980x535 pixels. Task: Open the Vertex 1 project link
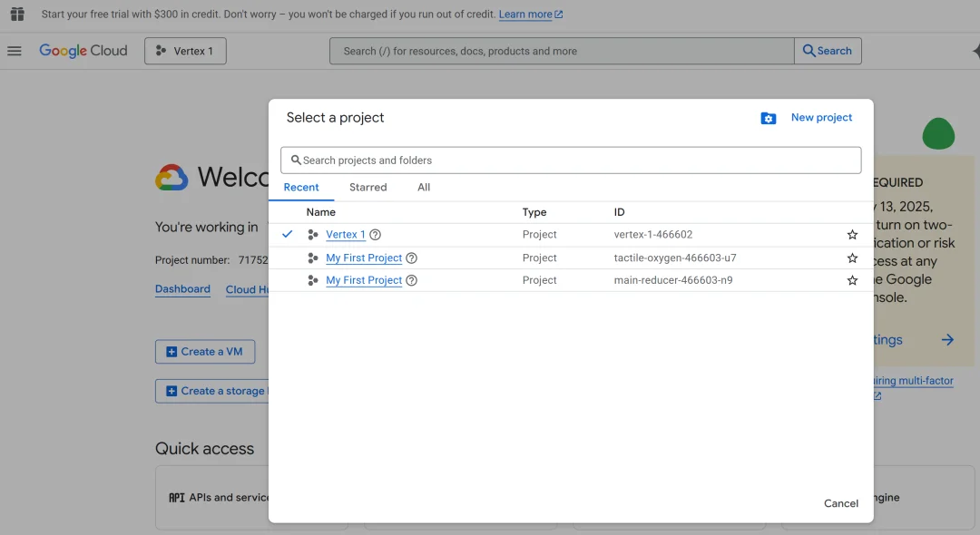coord(345,235)
